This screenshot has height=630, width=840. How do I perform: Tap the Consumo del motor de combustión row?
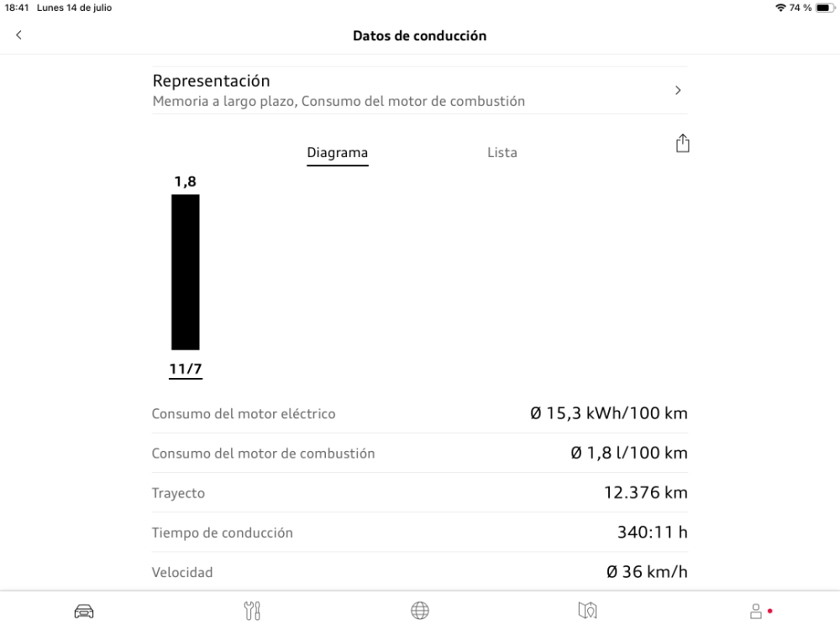(x=420, y=454)
